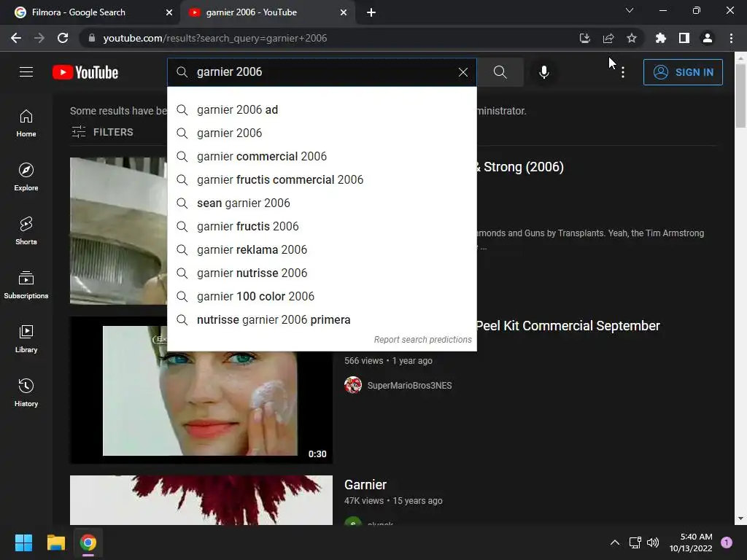Open the tab search chevron

(630, 10)
